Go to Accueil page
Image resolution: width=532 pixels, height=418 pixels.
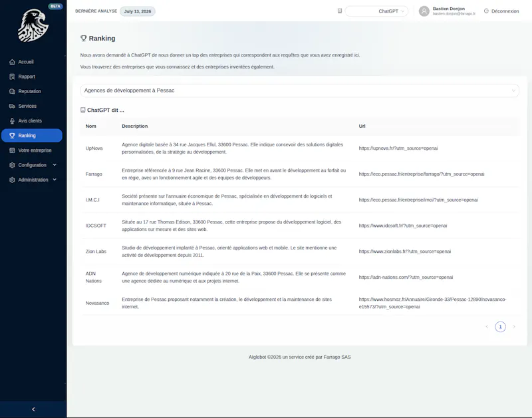pyautogui.click(x=32, y=62)
